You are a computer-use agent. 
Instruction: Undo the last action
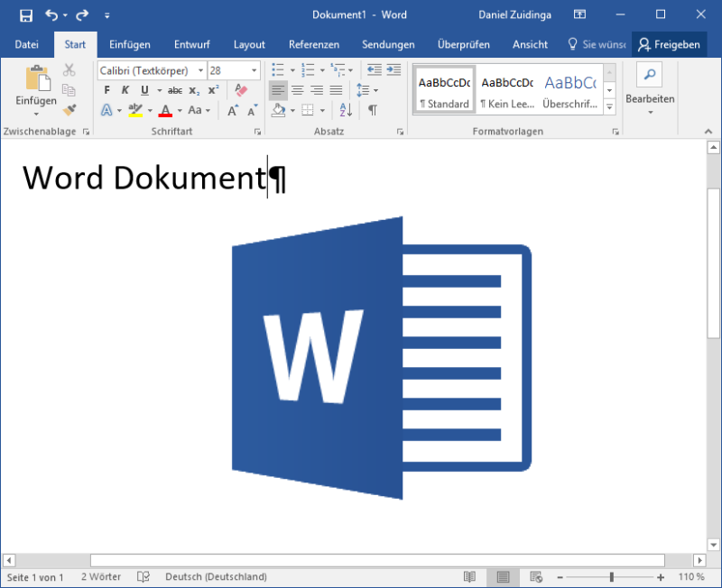(51, 15)
